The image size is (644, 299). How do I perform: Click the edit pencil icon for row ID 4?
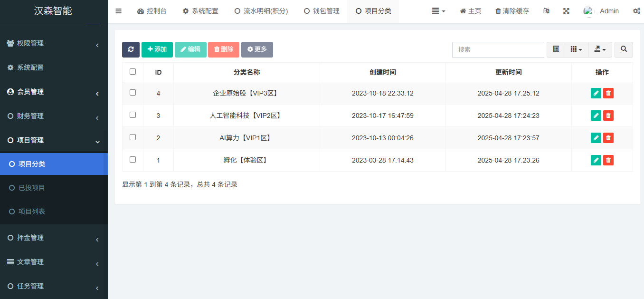[596, 93]
